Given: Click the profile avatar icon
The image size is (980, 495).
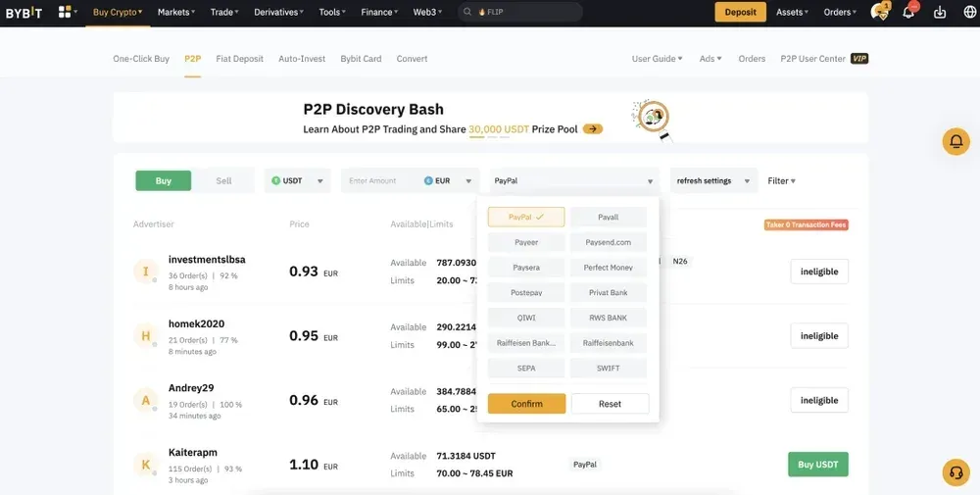Looking at the screenshot, I should (879, 12).
